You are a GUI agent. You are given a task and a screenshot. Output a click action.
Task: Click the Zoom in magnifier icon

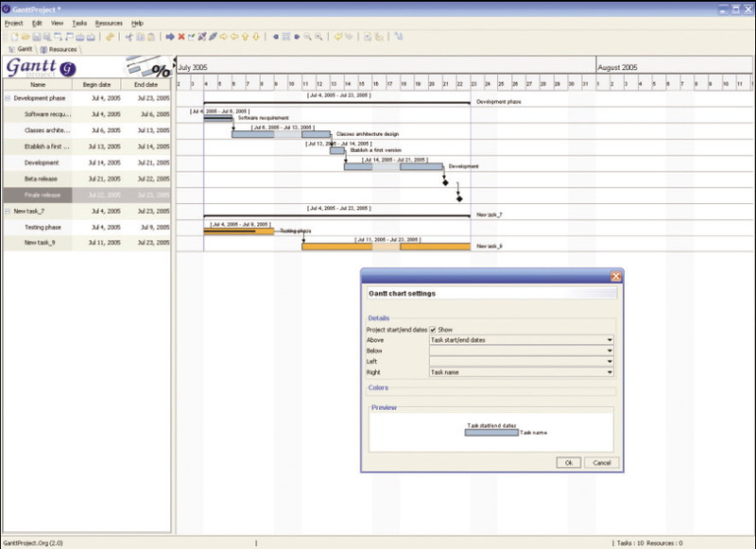pos(318,37)
